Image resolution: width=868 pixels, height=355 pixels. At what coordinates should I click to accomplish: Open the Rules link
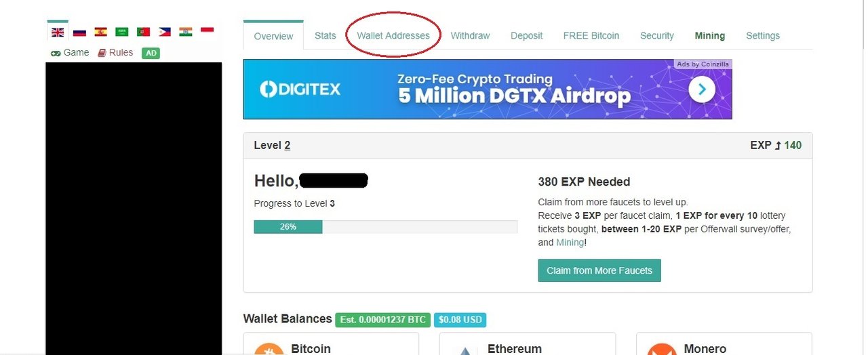pyautogui.click(x=115, y=52)
